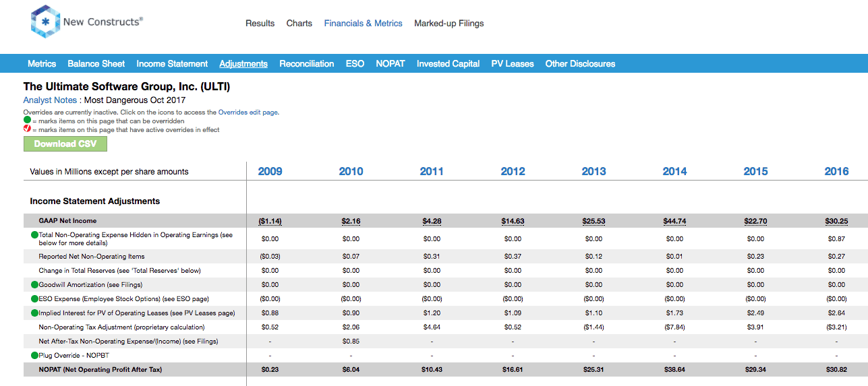Open the Charts menu item

299,23
